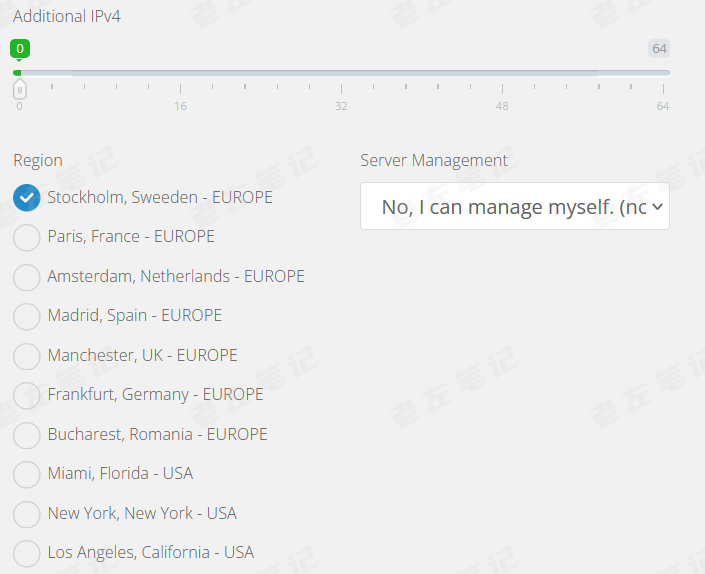Select the Stockholm, Sweden region radio button
The height and width of the screenshot is (574, 705).
coord(27,198)
